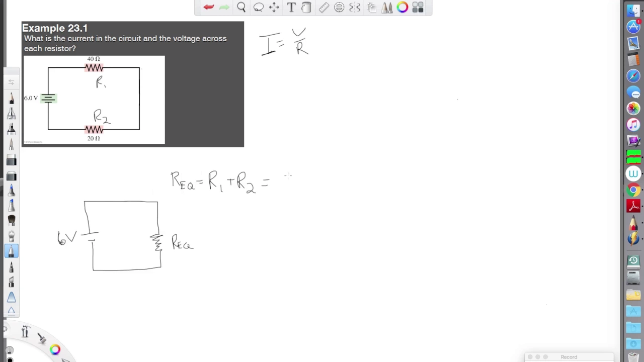
Task: Open Messages in the Dock
Action: 633,93
